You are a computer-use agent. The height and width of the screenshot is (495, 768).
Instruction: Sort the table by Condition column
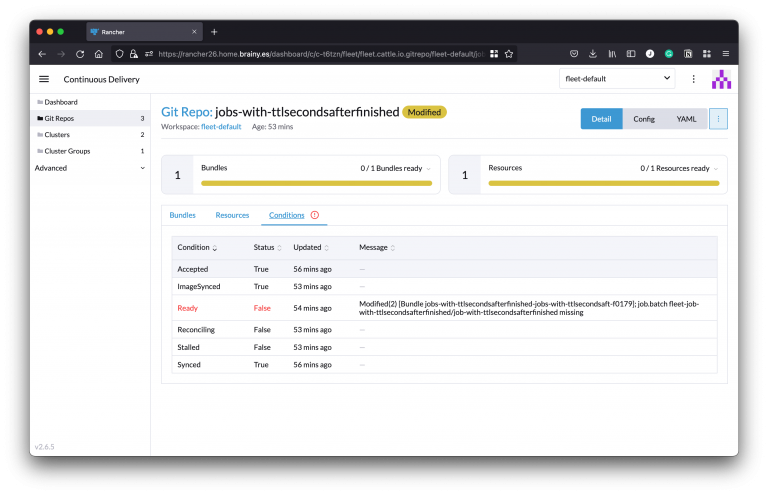point(197,247)
